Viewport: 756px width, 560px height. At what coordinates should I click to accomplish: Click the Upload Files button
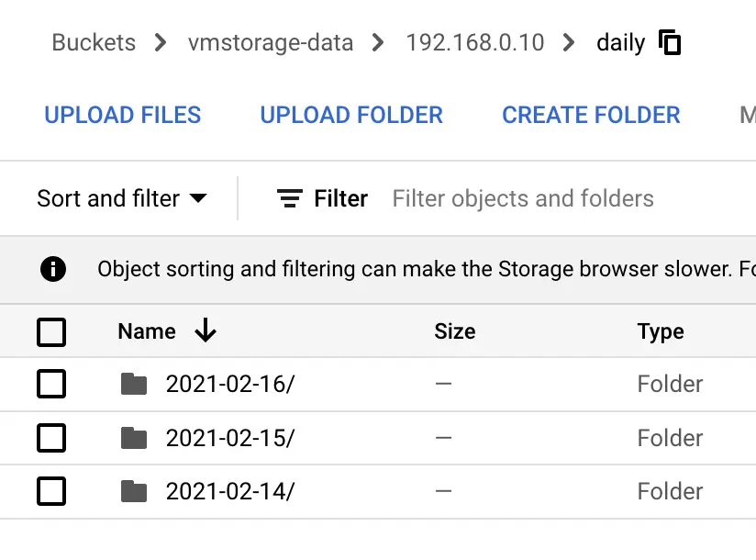[x=123, y=115]
